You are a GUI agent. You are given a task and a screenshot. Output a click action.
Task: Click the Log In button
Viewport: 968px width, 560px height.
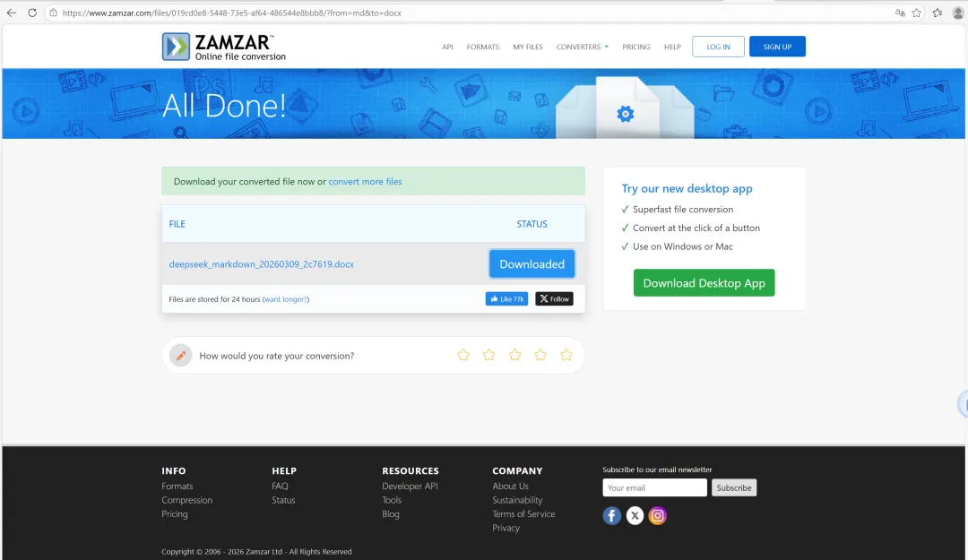tap(718, 47)
